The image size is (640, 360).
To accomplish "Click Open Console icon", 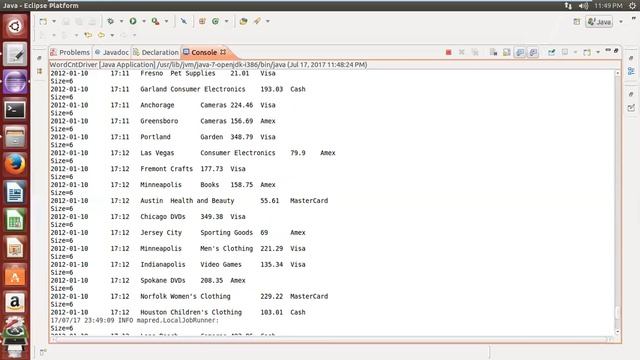I will 587,52.
